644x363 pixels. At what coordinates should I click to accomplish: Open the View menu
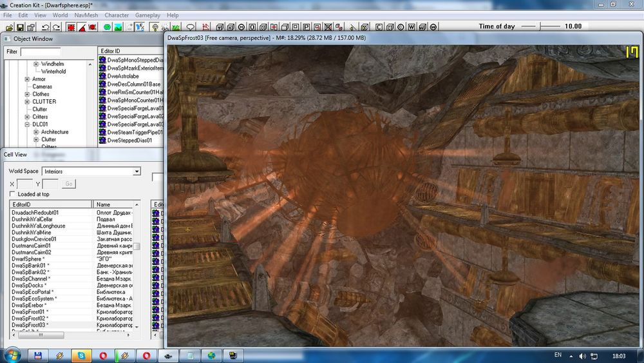click(40, 15)
